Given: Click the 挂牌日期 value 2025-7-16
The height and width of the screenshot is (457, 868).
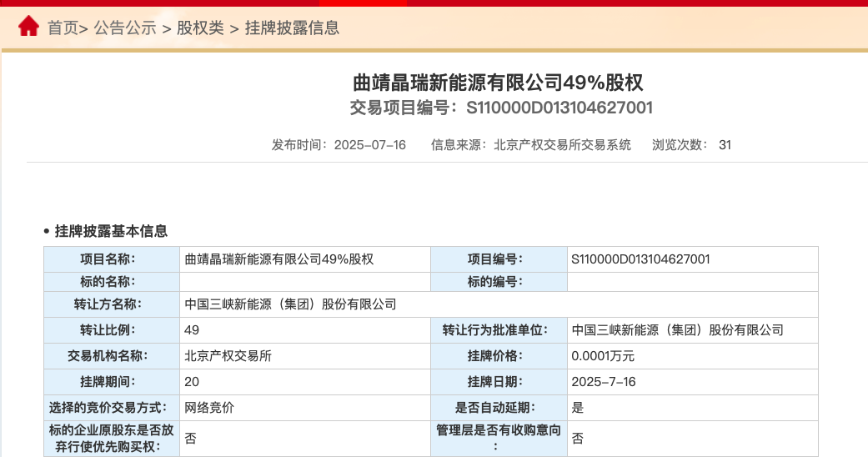Looking at the screenshot, I should click(604, 382).
